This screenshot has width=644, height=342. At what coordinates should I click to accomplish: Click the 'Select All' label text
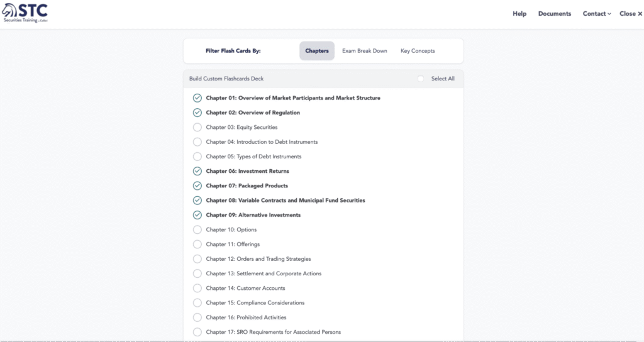point(443,79)
